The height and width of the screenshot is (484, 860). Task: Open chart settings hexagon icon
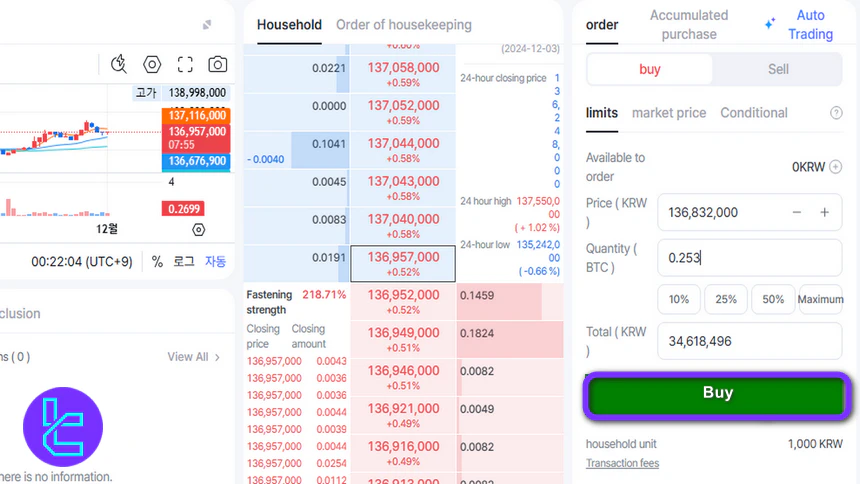[152, 64]
